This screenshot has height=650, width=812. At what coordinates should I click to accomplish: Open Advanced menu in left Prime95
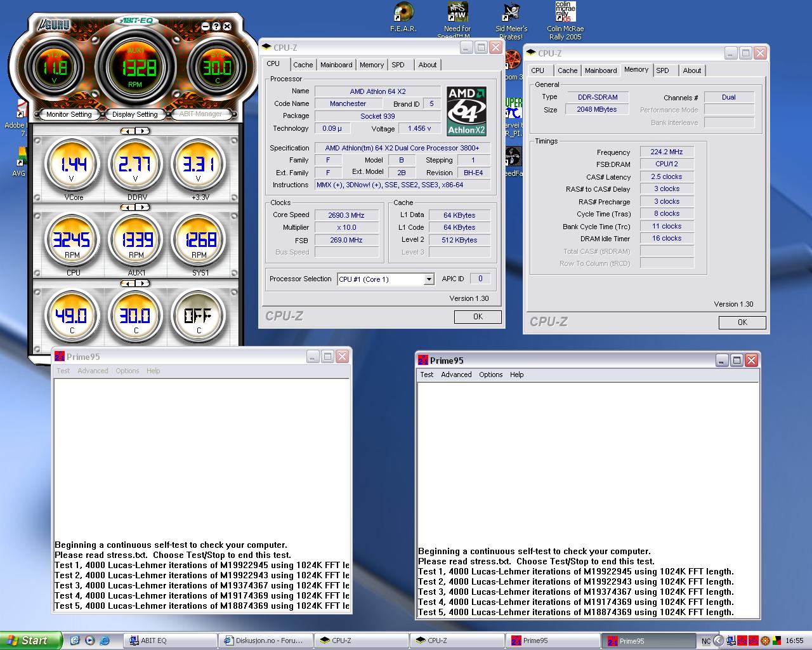point(93,371)
